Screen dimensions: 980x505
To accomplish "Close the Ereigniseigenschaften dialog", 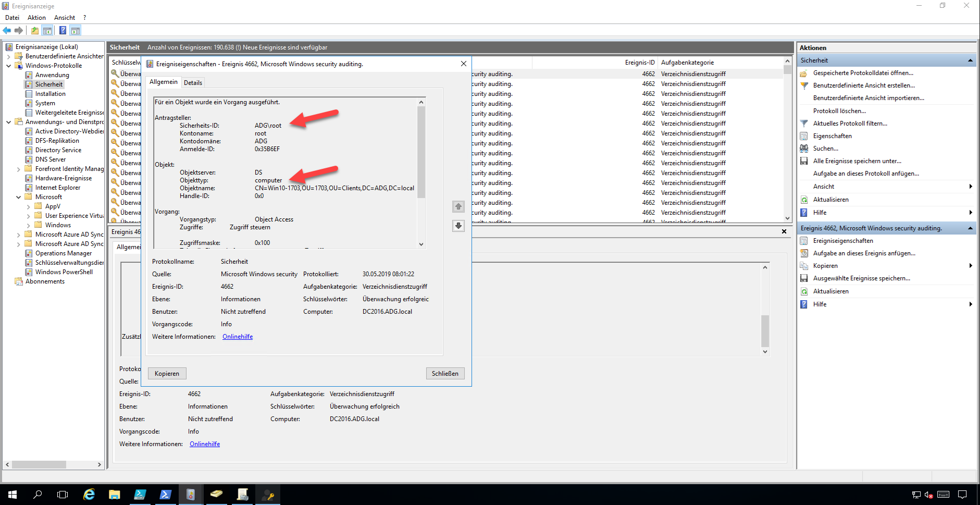I will tap(464, 64).
